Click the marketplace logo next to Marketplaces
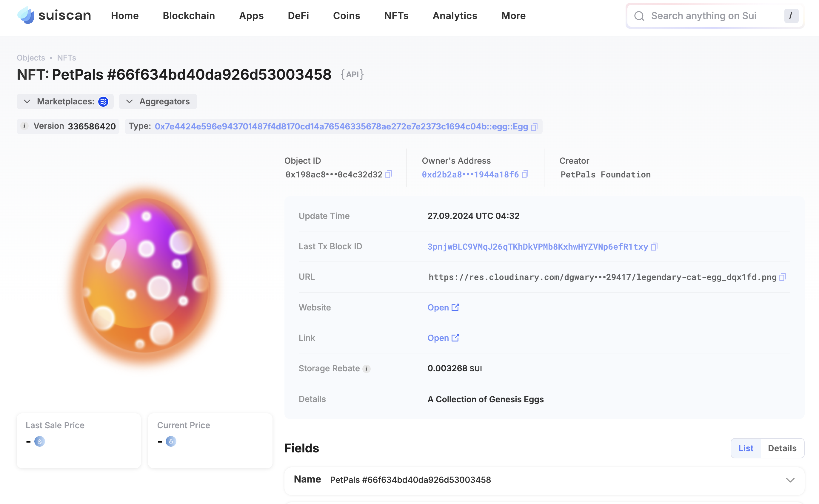 (x=103, y=102)
